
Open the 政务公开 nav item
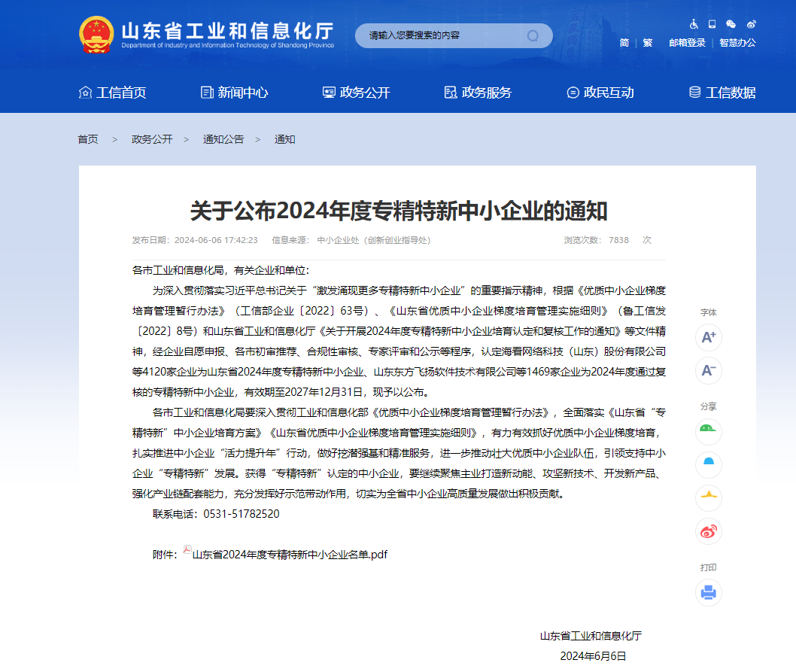pos(365,93)
